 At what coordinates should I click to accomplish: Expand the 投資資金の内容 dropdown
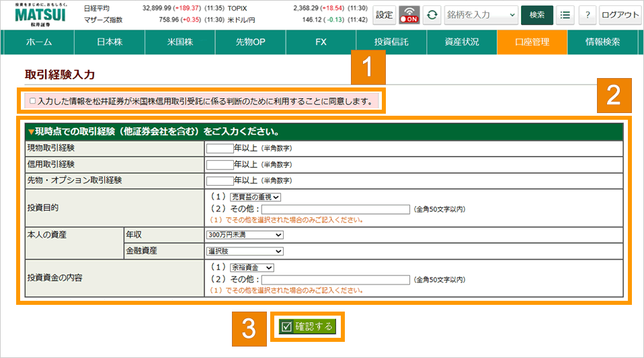[252, 268]
